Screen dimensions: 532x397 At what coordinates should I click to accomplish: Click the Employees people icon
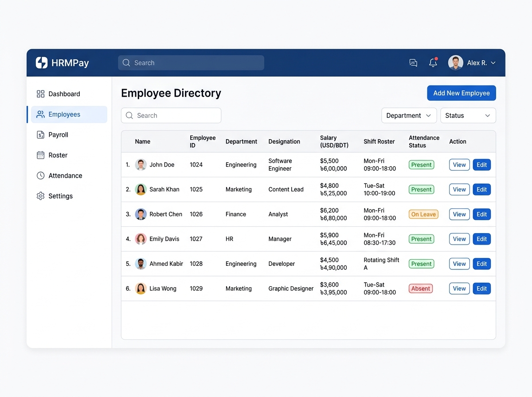[40, 114]
